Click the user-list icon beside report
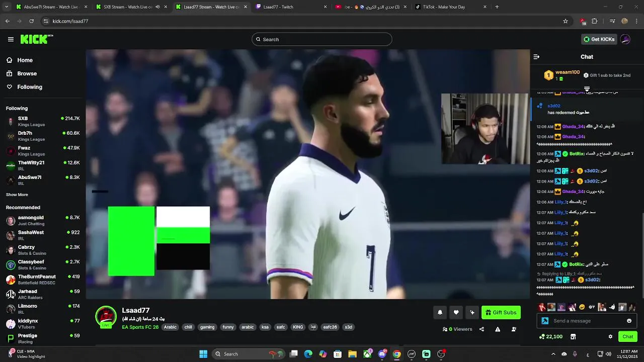This screenshot has height=362, width=644. pyautogui.click(x=514, y=329)
